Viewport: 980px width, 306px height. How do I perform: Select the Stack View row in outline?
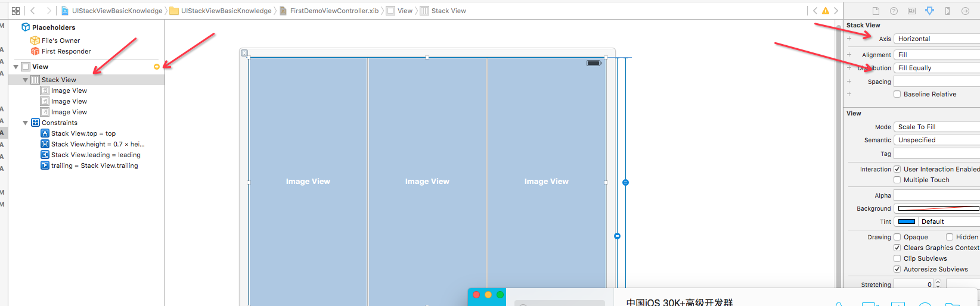pyautogui.click(x=86, y=80)
